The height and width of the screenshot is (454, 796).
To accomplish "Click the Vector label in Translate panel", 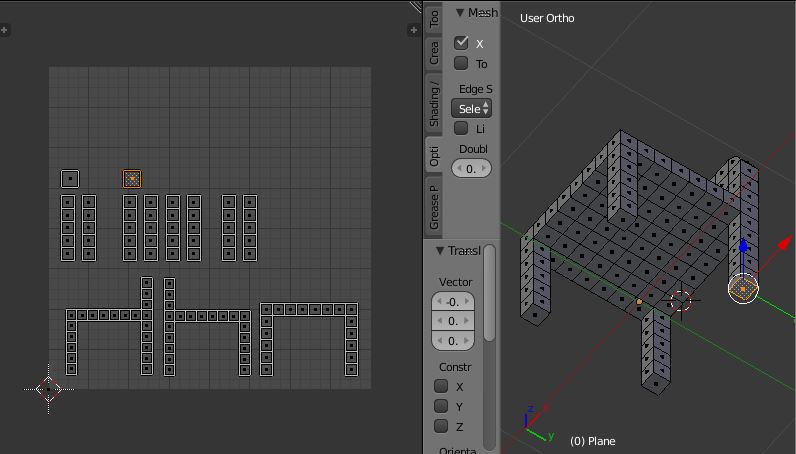I will click(455, 282).
